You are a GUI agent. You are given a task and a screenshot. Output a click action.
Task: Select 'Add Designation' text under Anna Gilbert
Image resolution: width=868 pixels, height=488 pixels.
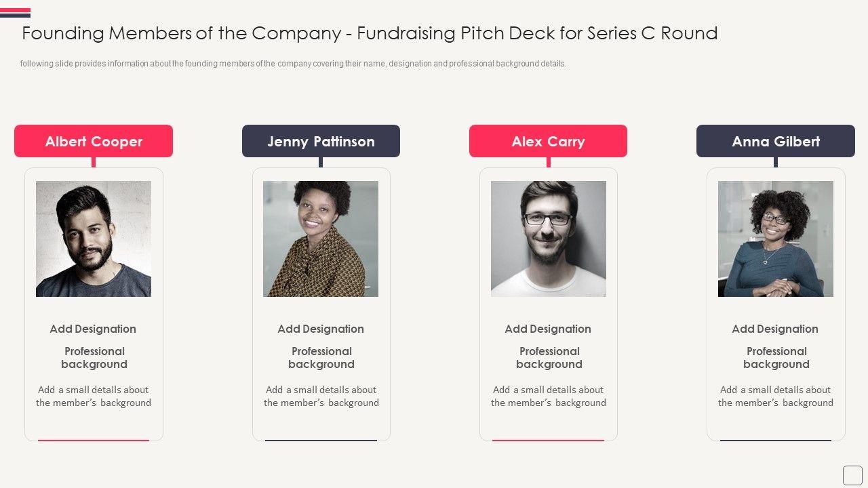coord(775,329)
